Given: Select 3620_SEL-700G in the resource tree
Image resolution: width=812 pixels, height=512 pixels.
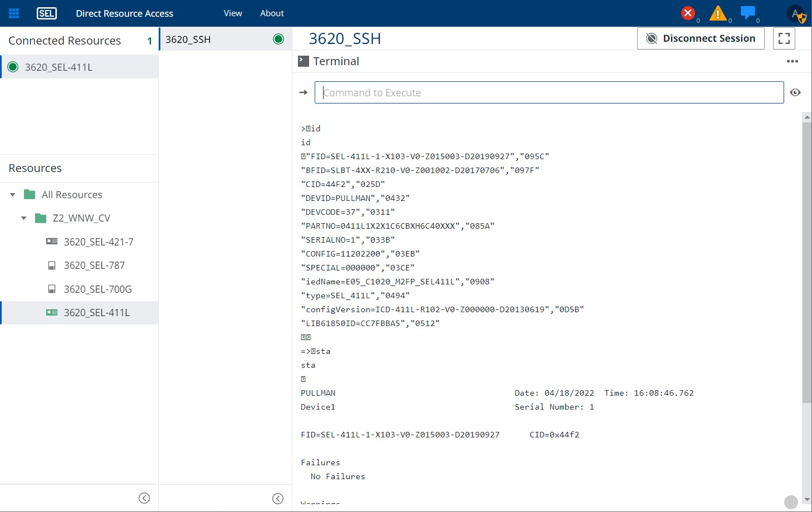Looking at the screenshot, I should [x=97, y=289].
